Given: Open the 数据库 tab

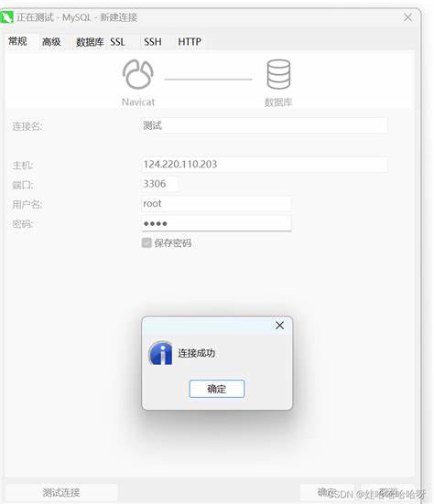Looking at the screenshot, I should click(90, 42).
